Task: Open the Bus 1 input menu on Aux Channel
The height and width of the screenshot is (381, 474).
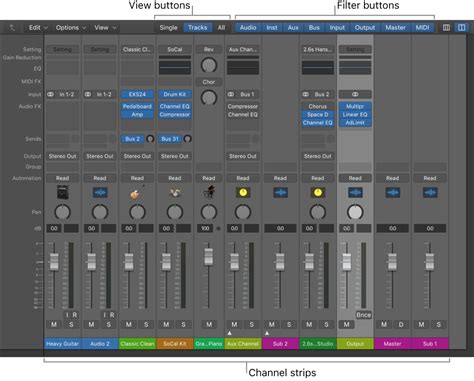Action: (247, 94)
